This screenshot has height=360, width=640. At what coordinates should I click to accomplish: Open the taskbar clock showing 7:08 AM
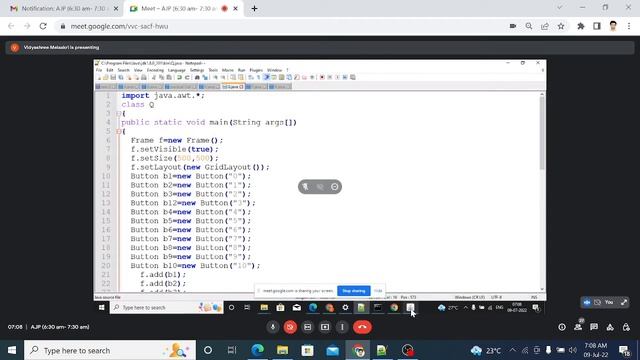pos(596,350)
